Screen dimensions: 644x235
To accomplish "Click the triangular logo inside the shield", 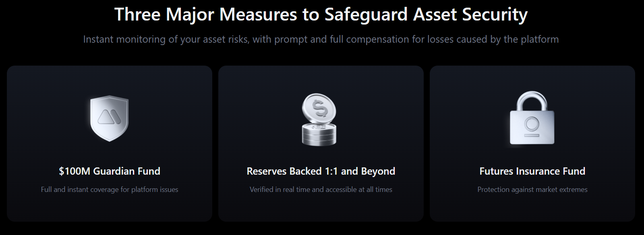I will [109, 116].
